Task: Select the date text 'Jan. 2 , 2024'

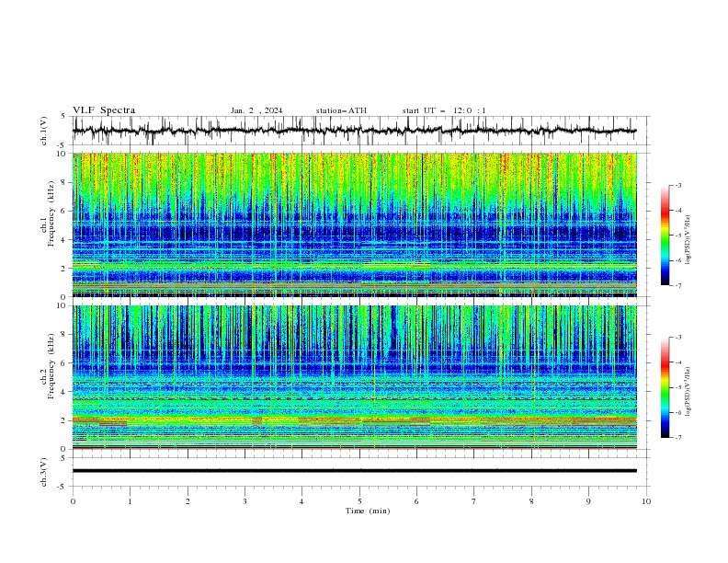Action: tap(256, 110)
